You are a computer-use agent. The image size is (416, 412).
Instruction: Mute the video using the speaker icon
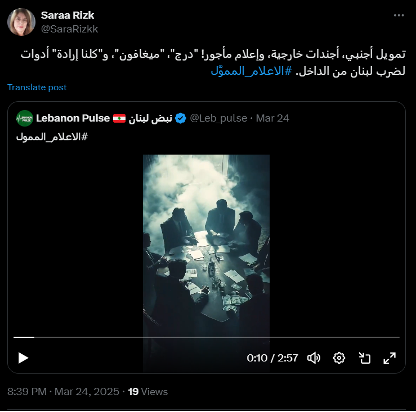click(x=313, y=358)
